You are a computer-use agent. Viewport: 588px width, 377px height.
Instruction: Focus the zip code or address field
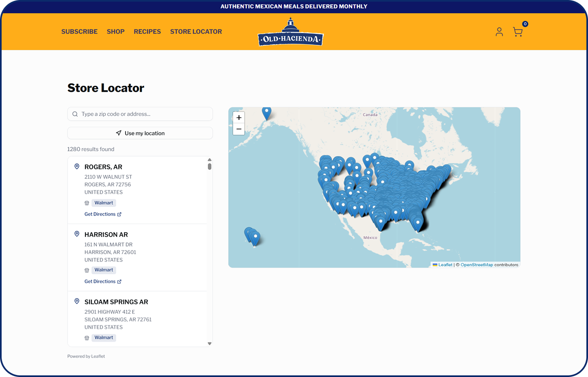tap(140, 114)
